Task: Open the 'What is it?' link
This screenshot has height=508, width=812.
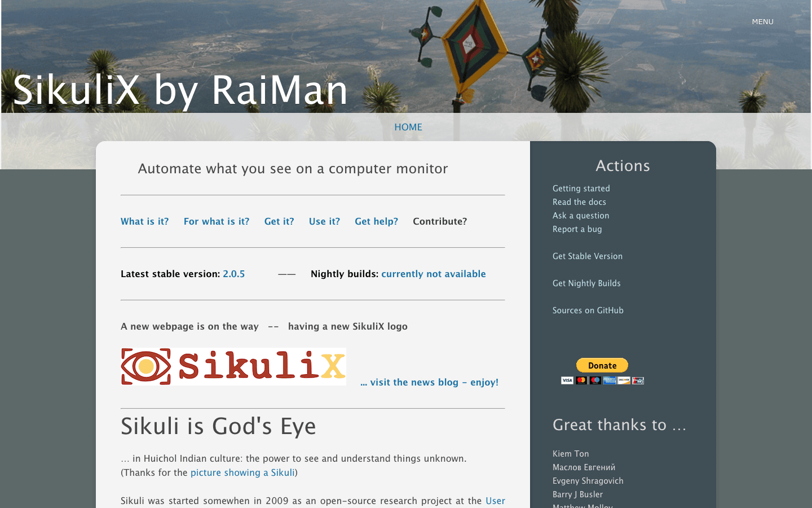Action: (144, 221)
